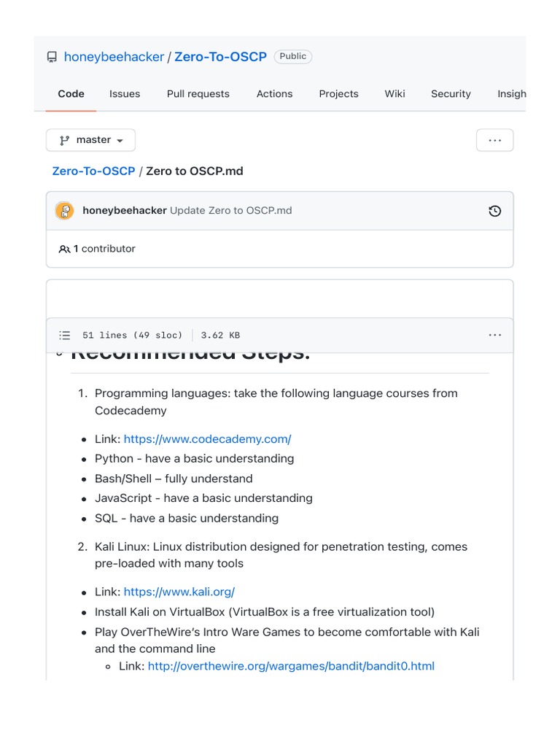The width and height of the screenshot is (560, 747).
Task: Open honeybeehacker user profile link
Action: (x=114, y=57)
